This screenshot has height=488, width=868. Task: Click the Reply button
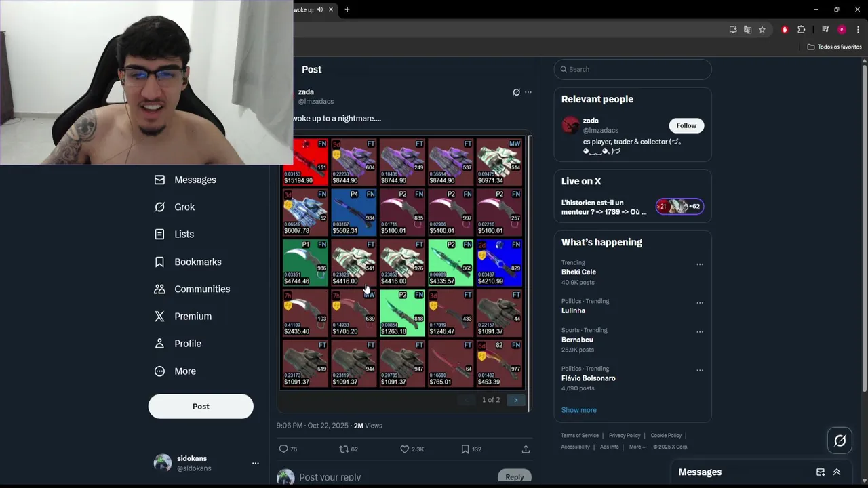(x=514, y=477)
